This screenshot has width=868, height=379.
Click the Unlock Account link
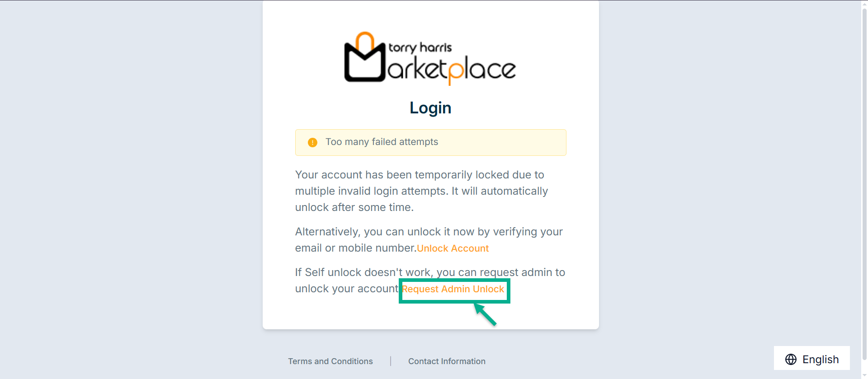tap(453, 248)
